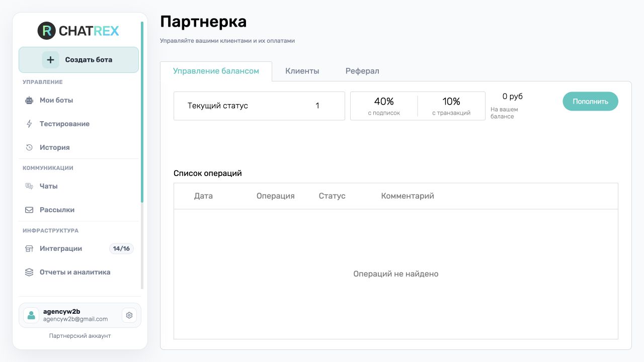Click the agencyw2b account name

click(x=61, y=312)
